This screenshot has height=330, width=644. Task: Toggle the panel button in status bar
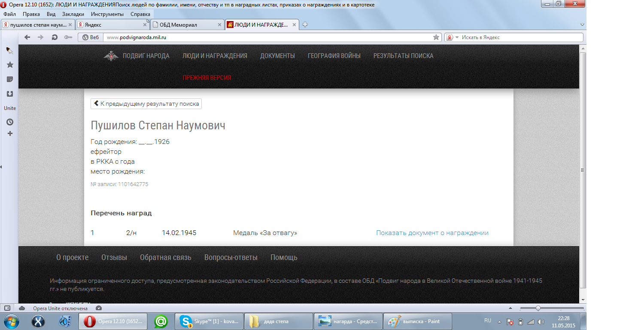pos(7,308)
